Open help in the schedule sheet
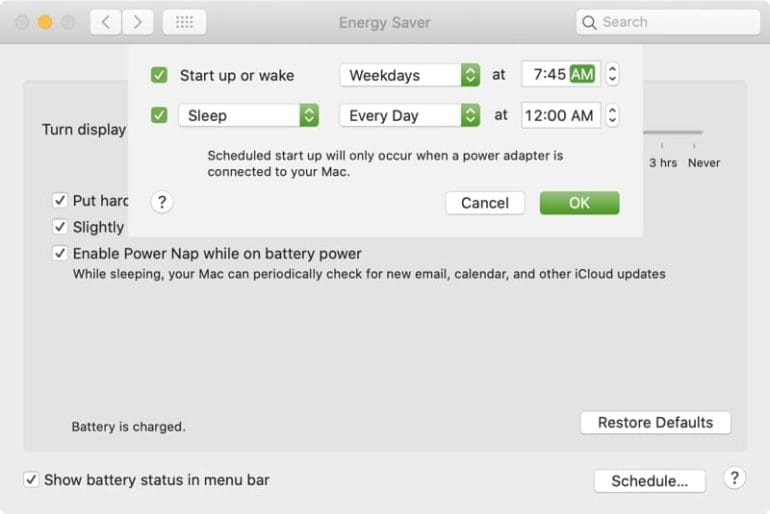This screenshot has height=514, width=770. [162, 202]
